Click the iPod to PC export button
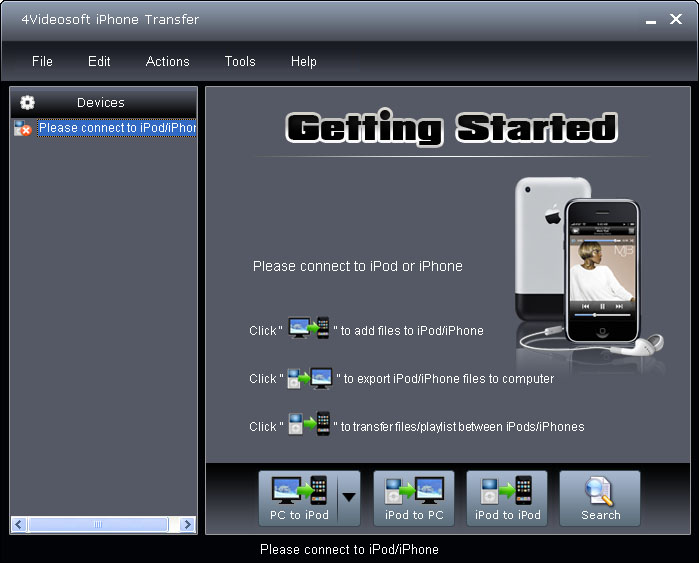The image size is (700, 563). 414,498
